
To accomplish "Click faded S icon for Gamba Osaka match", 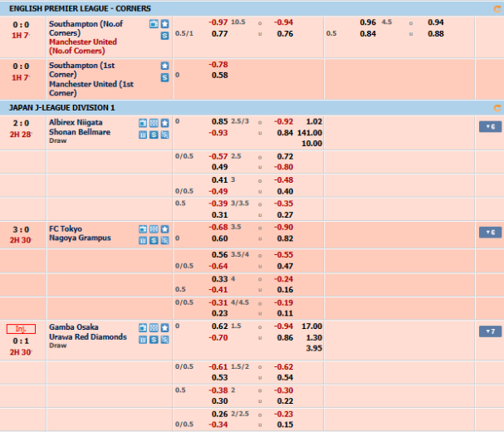I will tap(165, 340).
